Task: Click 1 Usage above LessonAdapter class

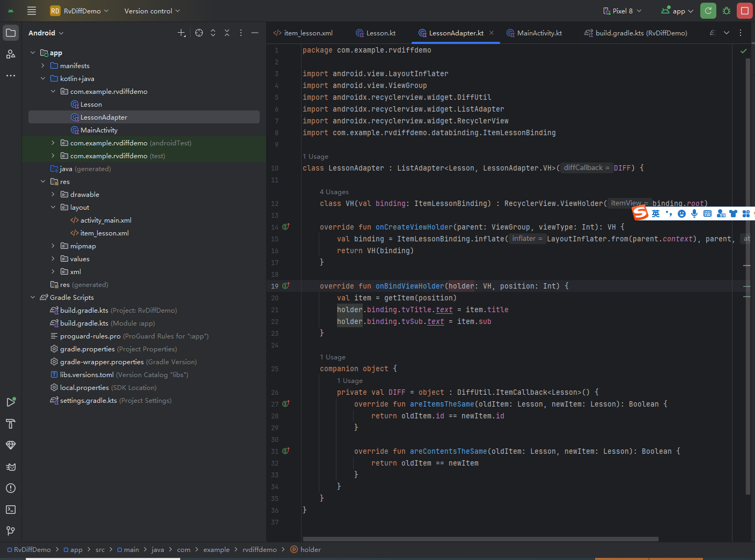Action: click(x=316, y=156)
